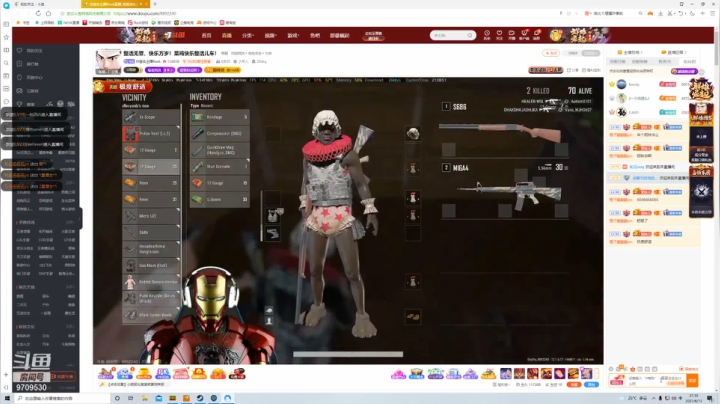Expand the 游戏 games dropdown

click(293, 35)
